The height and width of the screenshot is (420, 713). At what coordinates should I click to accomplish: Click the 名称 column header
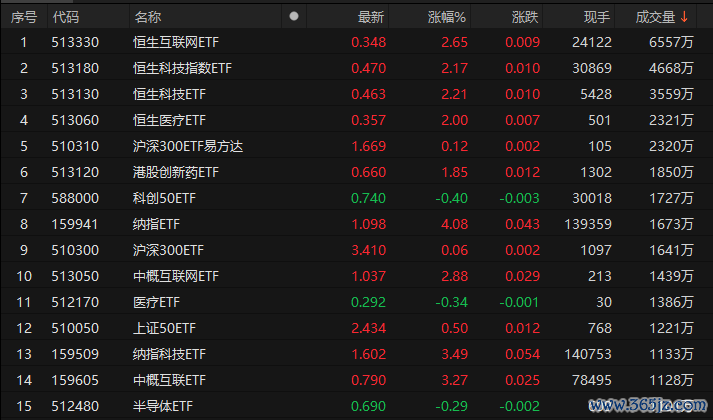coord(147,17)
